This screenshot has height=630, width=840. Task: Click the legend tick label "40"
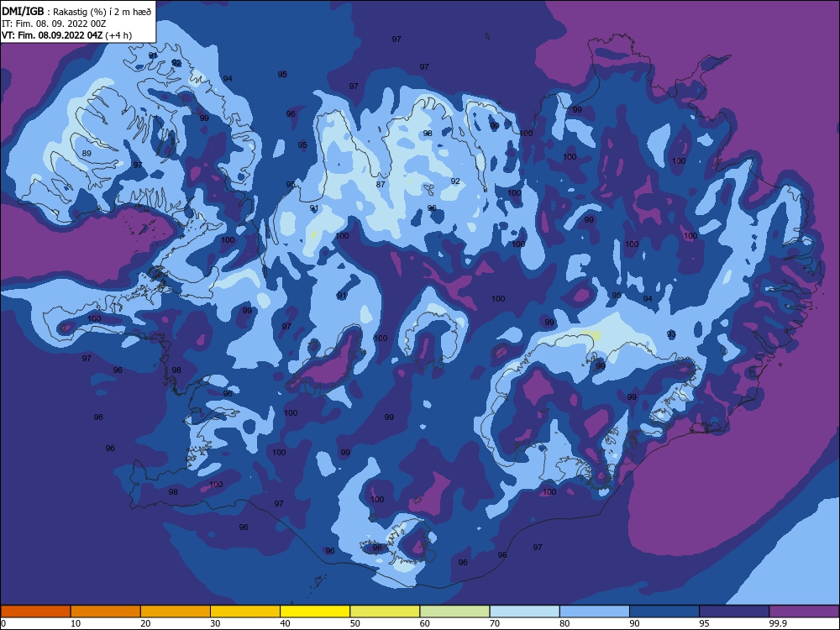(285, 623)
